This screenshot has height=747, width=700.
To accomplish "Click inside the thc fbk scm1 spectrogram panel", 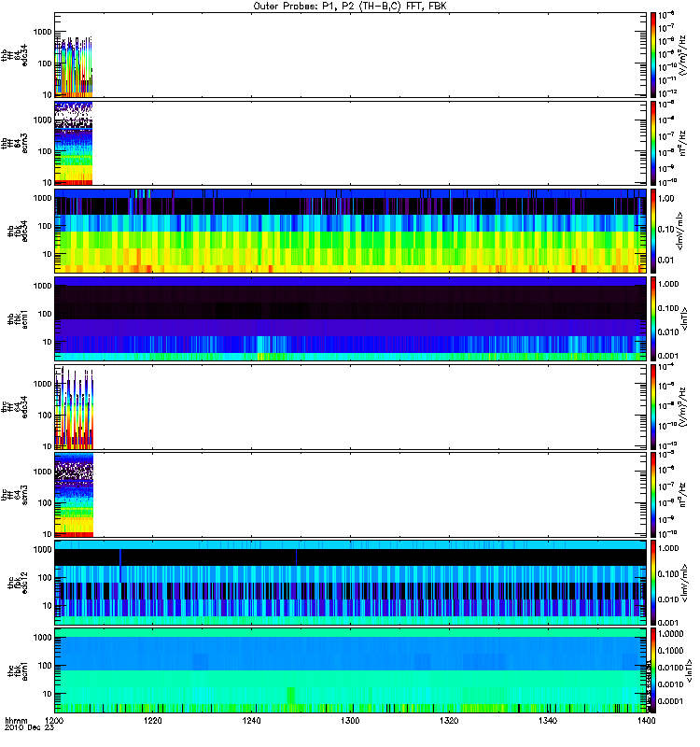I will click(351, 670).
